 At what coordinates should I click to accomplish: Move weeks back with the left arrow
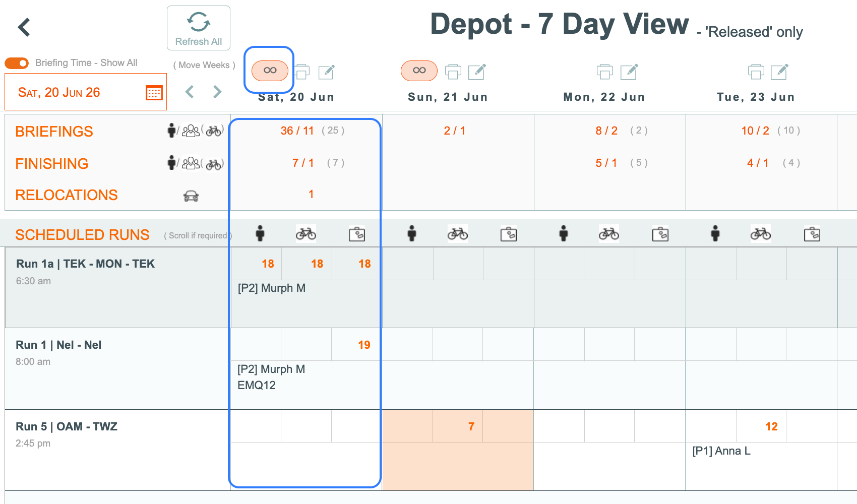click(190, 92)
